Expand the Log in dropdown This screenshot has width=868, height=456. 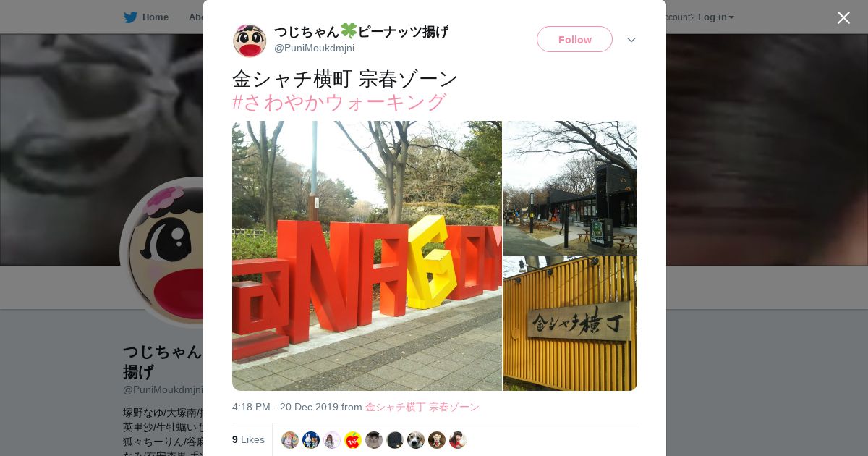click(x=715, y=17)
